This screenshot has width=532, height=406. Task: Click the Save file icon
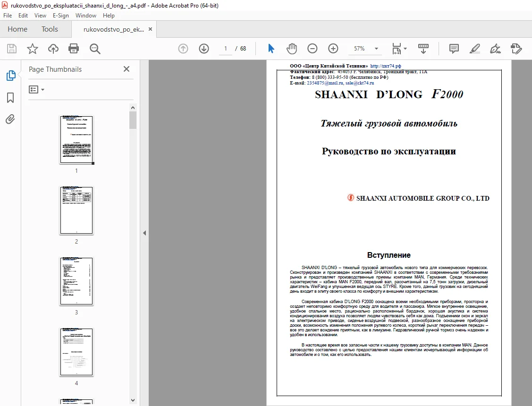coord(12,49)
